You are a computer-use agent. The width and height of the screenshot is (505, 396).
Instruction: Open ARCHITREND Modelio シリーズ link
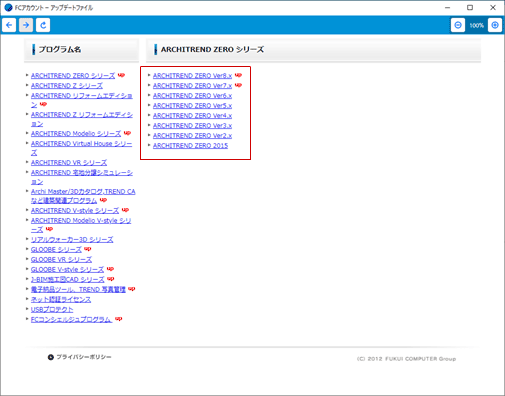(x=76, y=134)
